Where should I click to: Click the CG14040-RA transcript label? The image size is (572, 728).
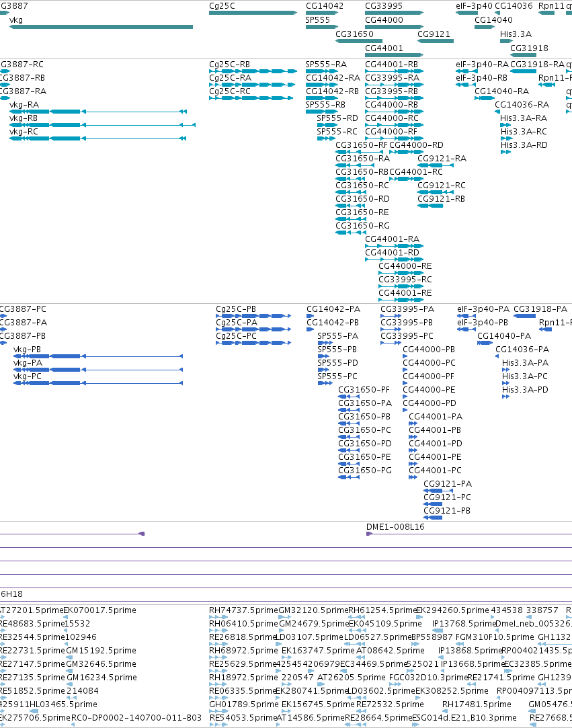click(502, 91)
